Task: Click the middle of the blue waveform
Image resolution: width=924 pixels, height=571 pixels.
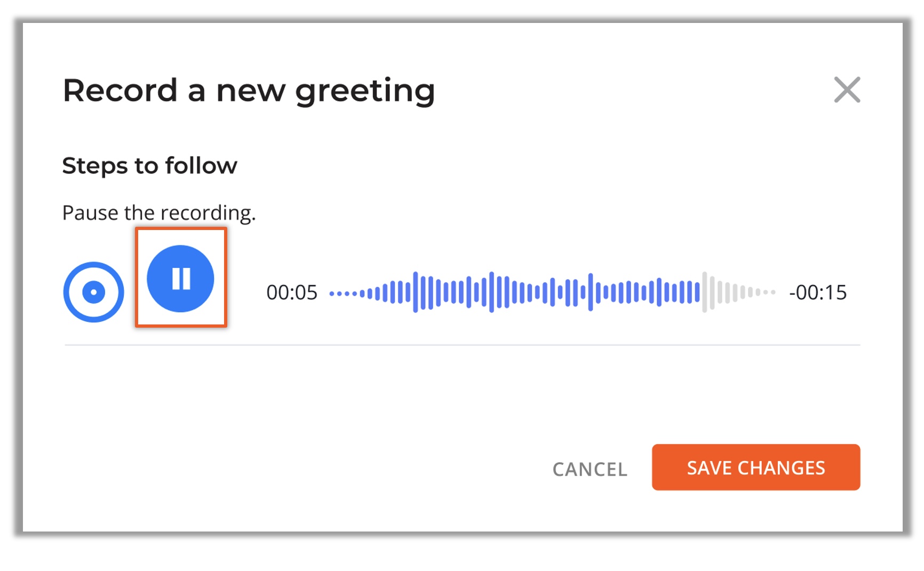Action: [x=515, y=292]
